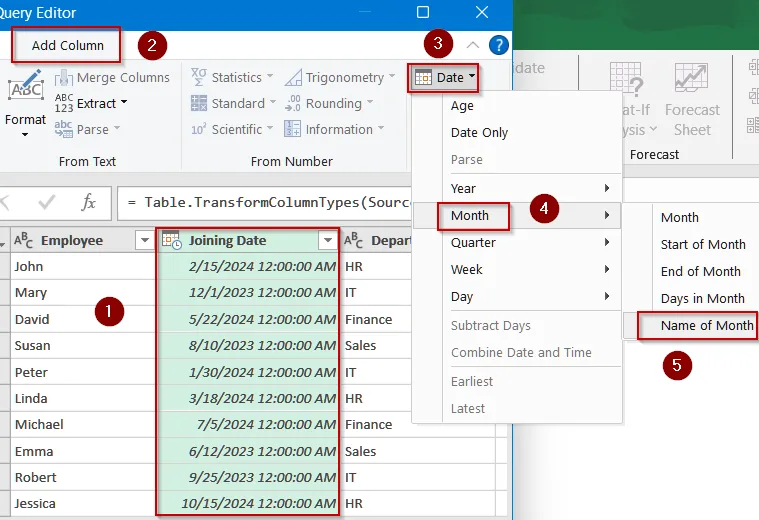Click the Employee column text type icon
Viewport: 759px width, 520px height.
[x=23, y=240]
